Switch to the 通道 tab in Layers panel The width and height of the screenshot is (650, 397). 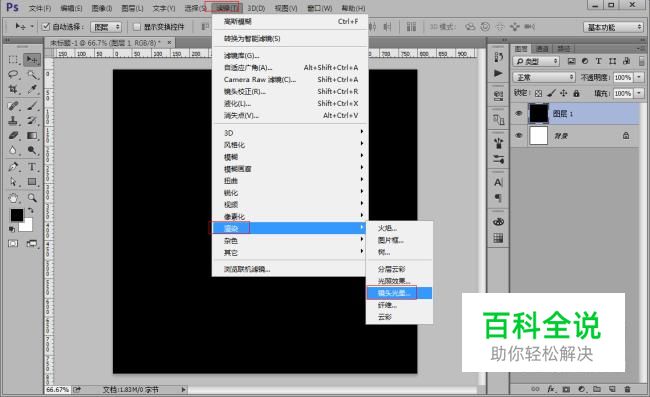click(x=541, y=48)
